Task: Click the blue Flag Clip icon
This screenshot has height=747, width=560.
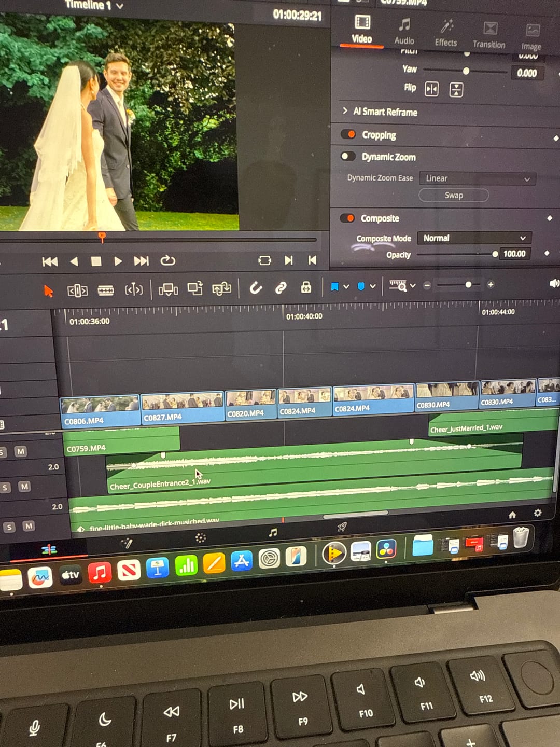Action: tap(334, 286)
